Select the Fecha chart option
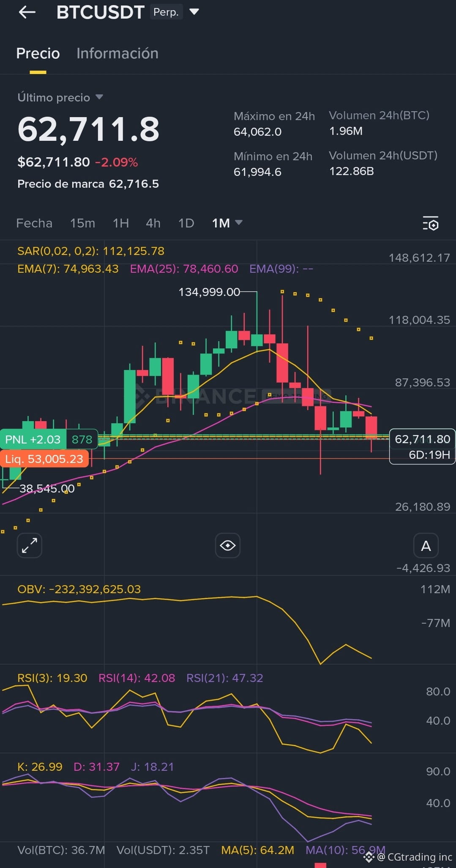This screenshot has width=456, height=868. pos(34,223)
